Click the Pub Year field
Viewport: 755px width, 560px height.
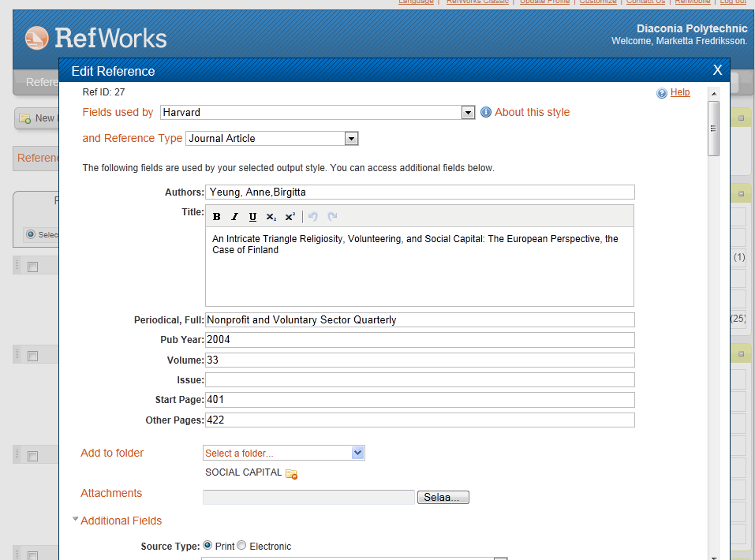coord(420,340)
